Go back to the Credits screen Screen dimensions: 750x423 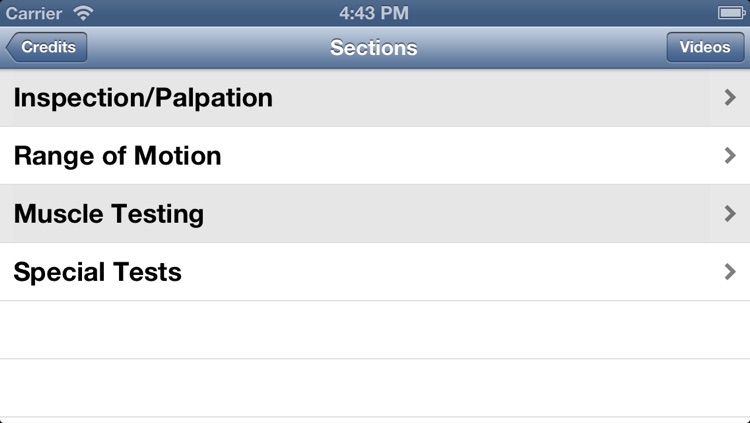coord(46,47)
